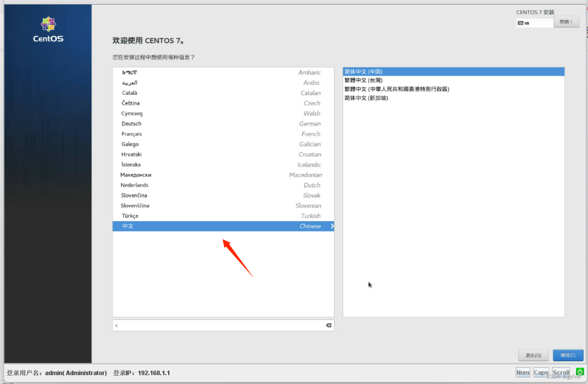
Task: Select the Amharic language row
Action: 223,72
